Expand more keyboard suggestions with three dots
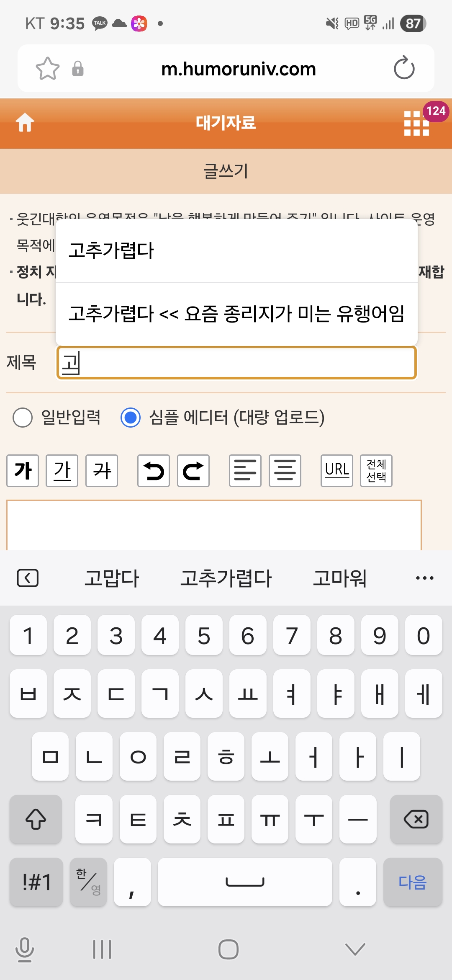Screen dimensions: 452x980 [424, 578]
